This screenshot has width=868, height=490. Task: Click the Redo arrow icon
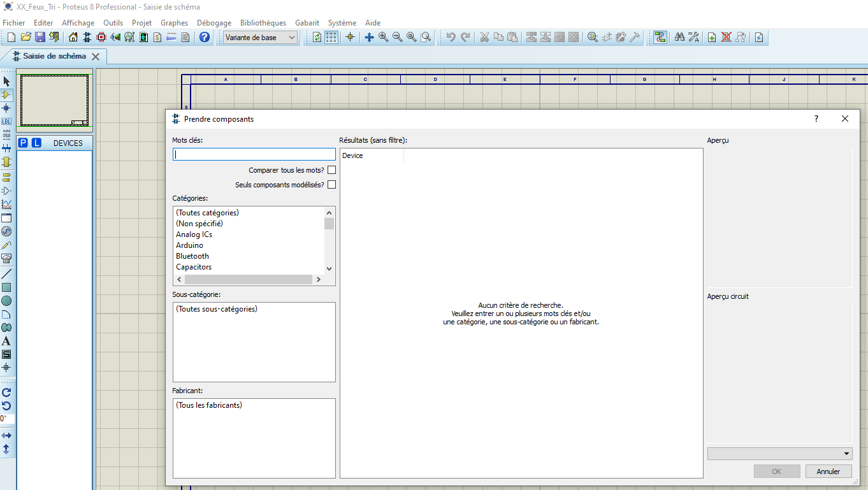click(465, 38)
